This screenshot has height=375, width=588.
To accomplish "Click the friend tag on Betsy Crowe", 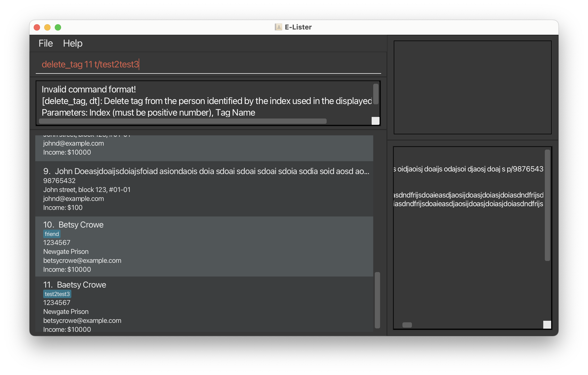I will click(x=52, y=234).
